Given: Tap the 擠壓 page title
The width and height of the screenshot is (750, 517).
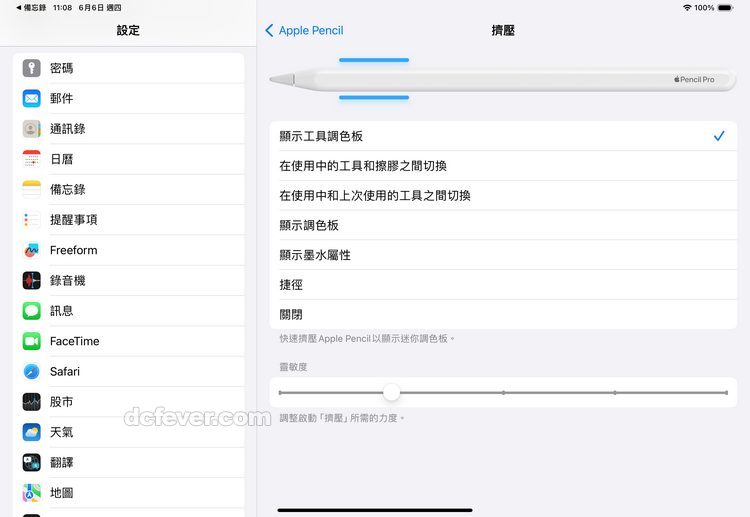Looking at the screenshot, I should [503, 31].
